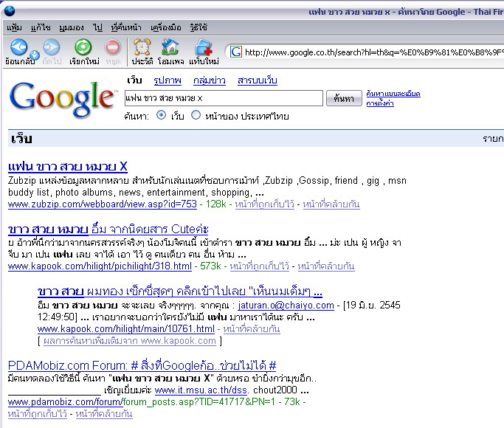The image size is (504, 428).
Task: Switch to รูปภาพ (Images) tab link
Action: [x=168, y=80]
